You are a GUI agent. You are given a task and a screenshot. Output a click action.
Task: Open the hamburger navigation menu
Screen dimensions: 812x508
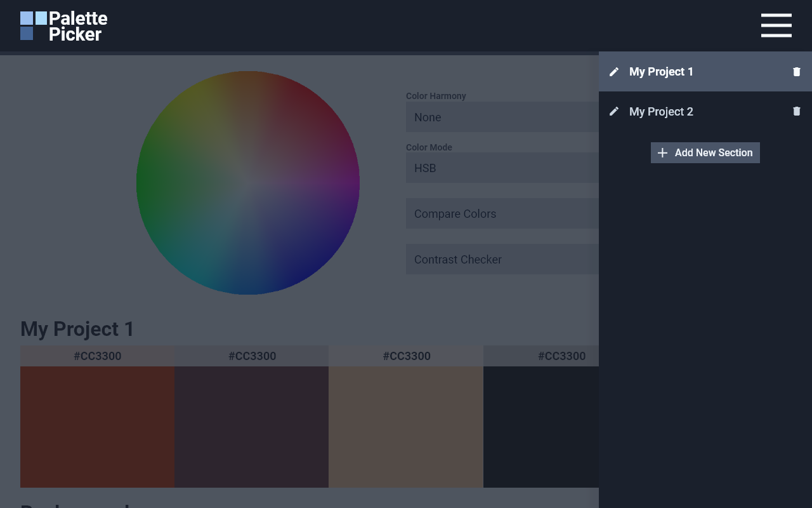(x=776, y=25)
